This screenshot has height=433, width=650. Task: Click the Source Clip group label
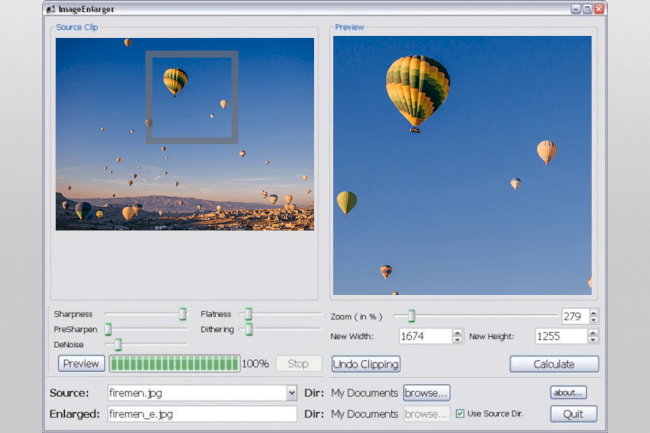pyautogui.click(x=77, y=27)
